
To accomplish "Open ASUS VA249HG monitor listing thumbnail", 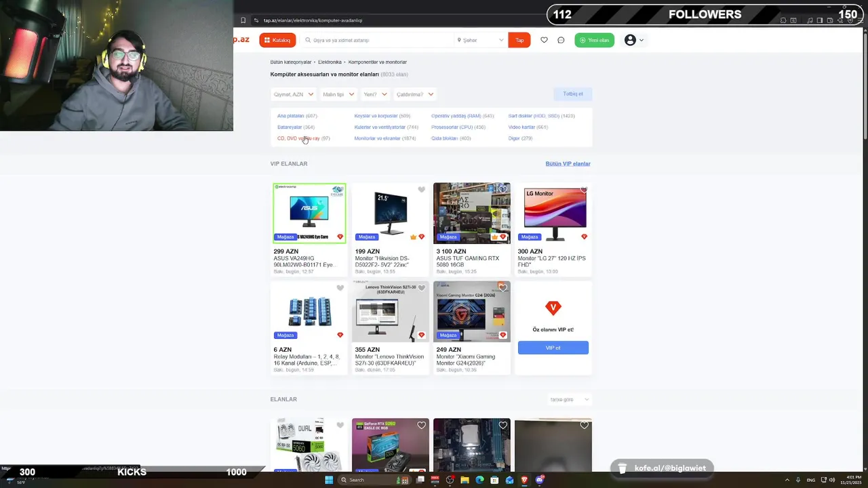I will (309, 213).
